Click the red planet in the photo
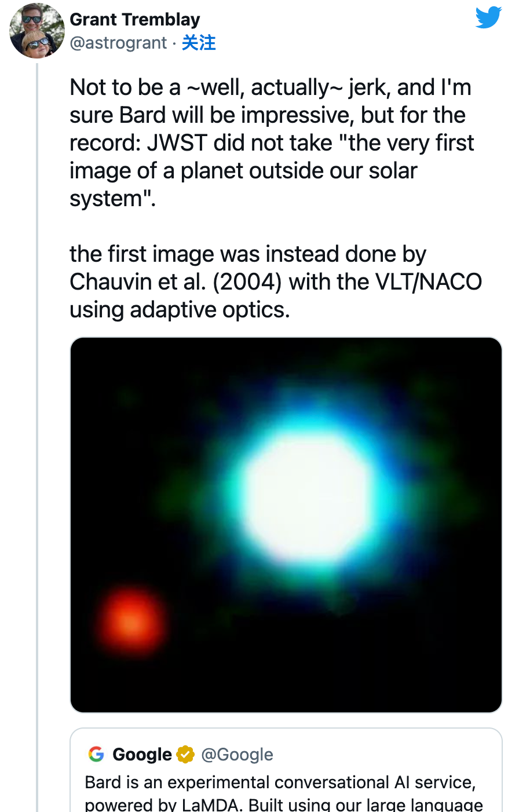This screenshot has width=519, height=812. pos(131,622)
